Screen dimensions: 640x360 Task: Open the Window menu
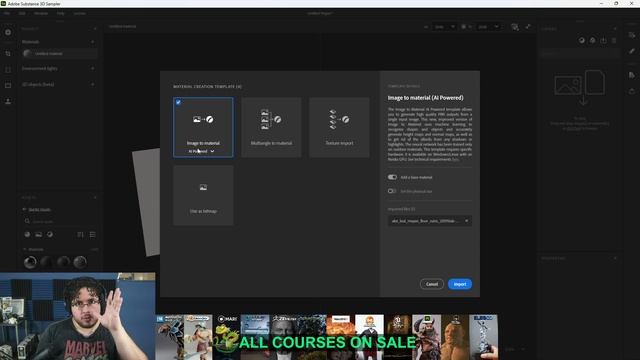41,13
